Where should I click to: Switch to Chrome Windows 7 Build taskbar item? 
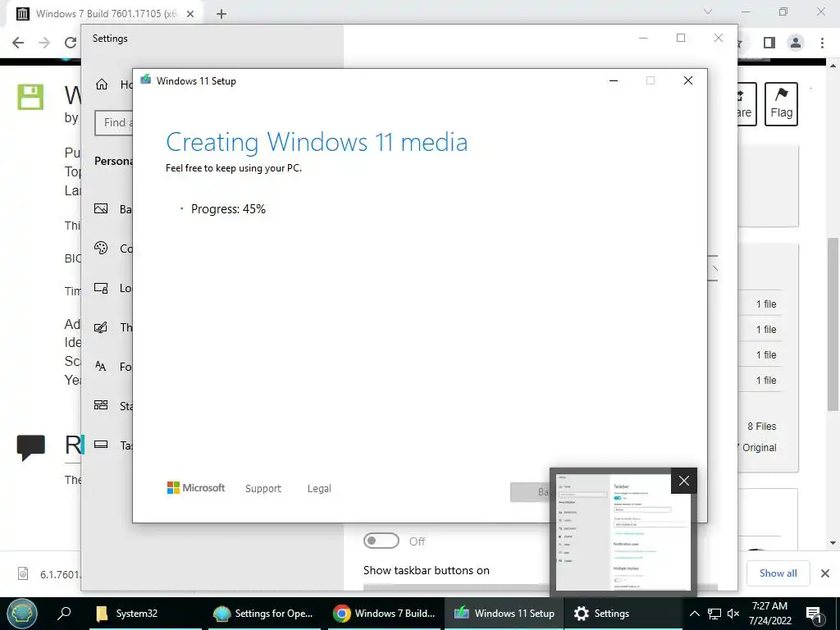(385, 614)
